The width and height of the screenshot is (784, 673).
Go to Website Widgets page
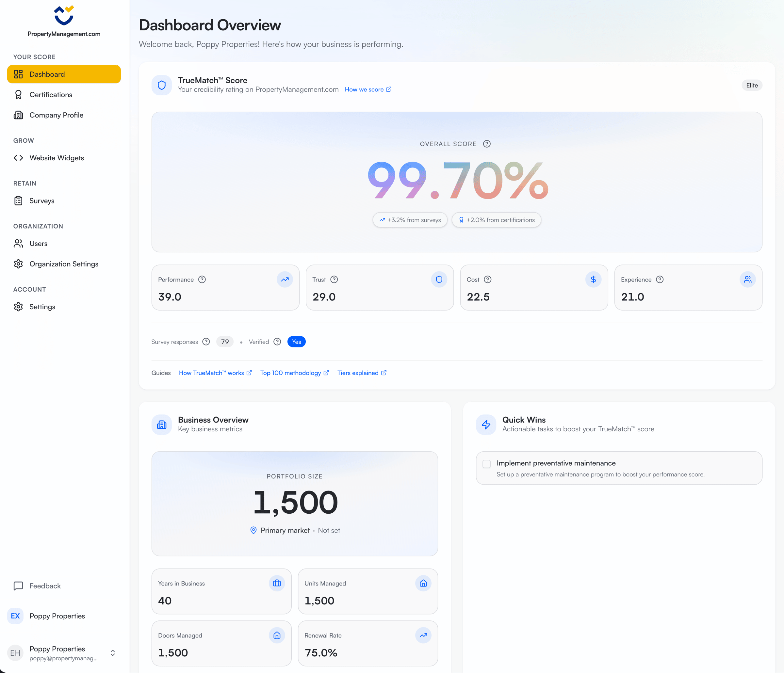coord(57,158)
